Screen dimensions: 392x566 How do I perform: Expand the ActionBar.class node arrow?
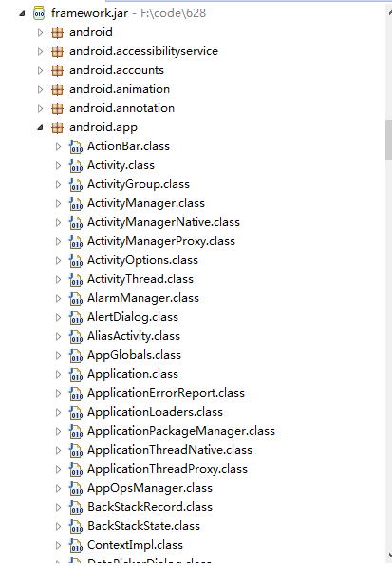[x=58, y=146]
